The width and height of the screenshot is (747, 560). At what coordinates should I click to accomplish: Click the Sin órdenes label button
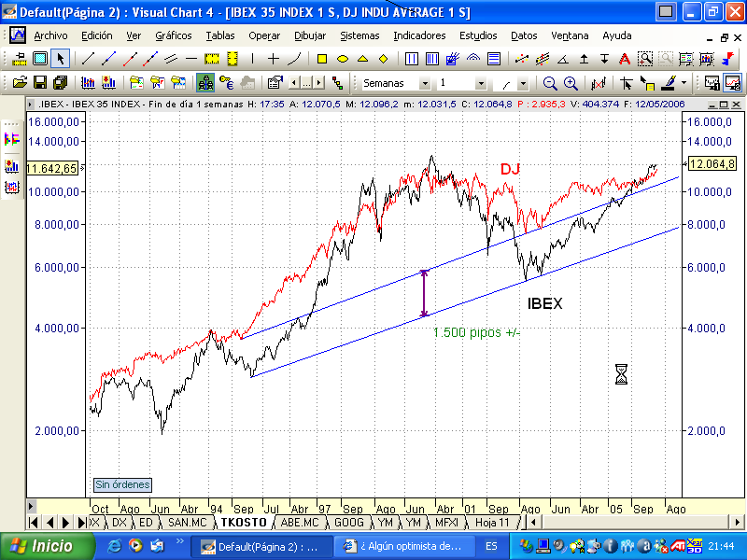[x=122, y=484]
